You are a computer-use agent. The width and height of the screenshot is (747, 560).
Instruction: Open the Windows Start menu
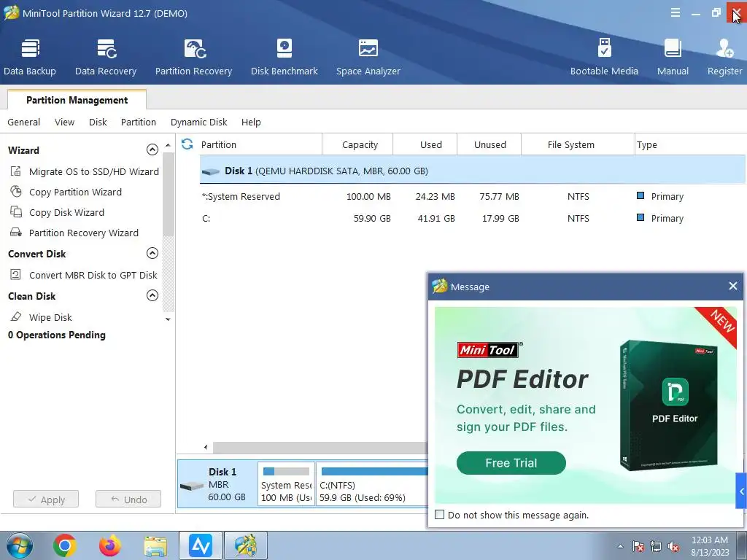[x=19, y=545]
